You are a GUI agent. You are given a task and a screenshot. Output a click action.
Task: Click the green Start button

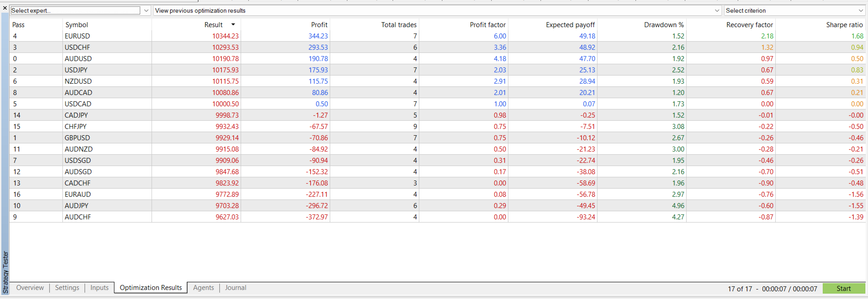pos(844,289)
